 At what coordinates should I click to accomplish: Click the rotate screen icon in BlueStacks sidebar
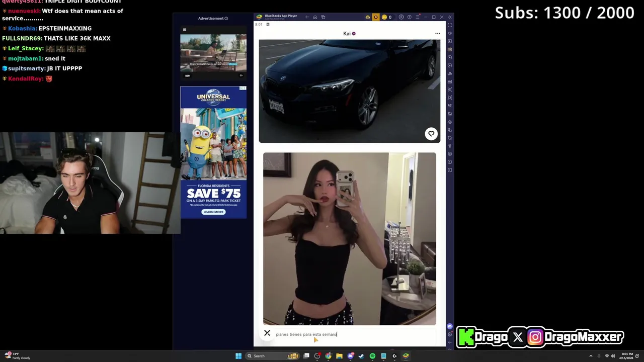[450, 138]
